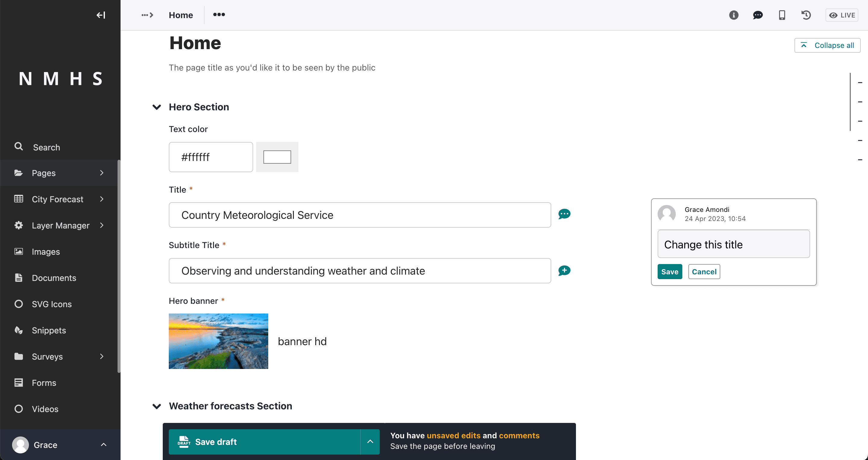Open page history clock icon
Image resolution: width=868 pixels, height=460 pixels.
point(806,15)
